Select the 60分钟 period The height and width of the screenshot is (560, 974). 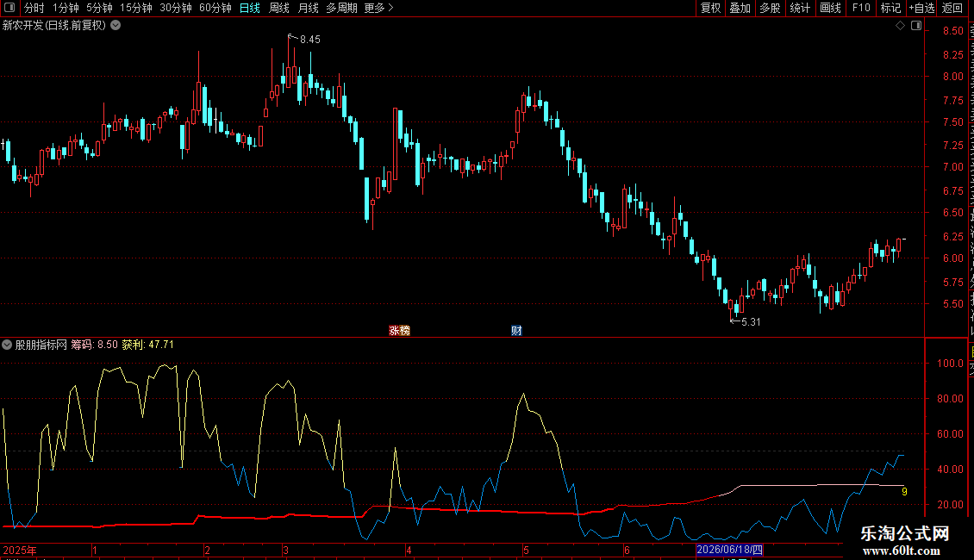[x=215, y=8]
